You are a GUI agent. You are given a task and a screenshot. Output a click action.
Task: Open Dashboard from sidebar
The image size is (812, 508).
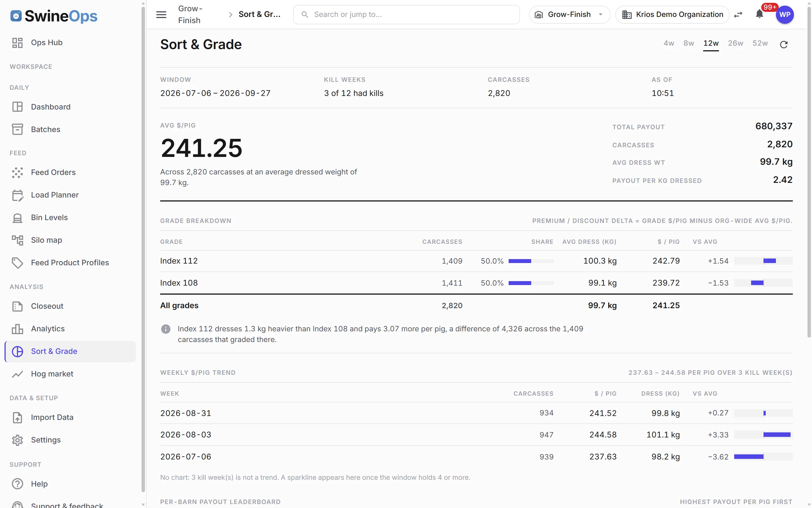click(70, 107)
